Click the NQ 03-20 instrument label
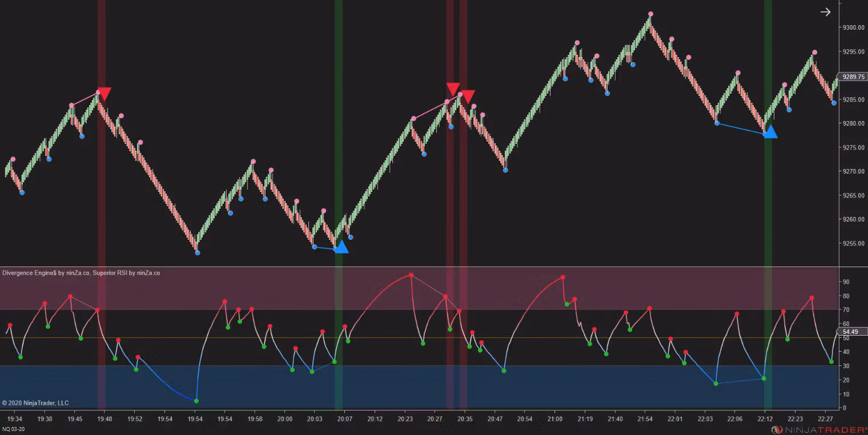868x435 pixels. 14,429
